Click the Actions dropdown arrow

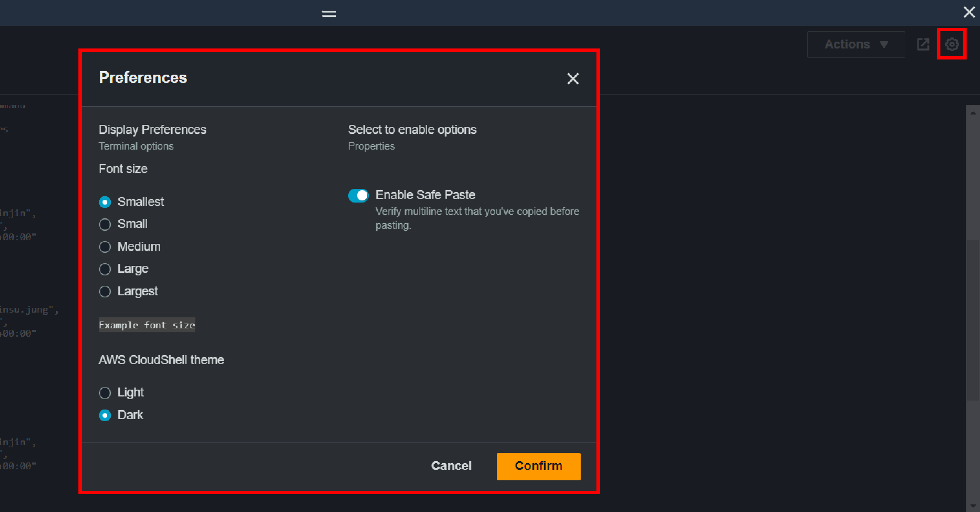pyautogui.click(x=884, y=44)
